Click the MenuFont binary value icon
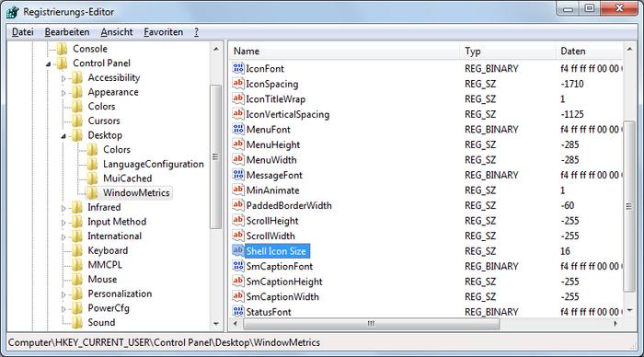This screenshot has height=357, width=644. pos(238,129)
